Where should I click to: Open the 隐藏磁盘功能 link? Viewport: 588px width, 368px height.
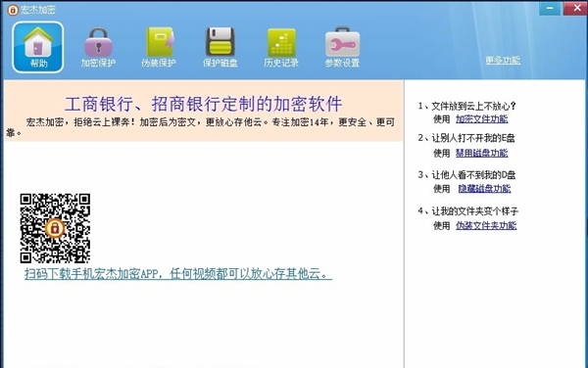pos(484,188)
